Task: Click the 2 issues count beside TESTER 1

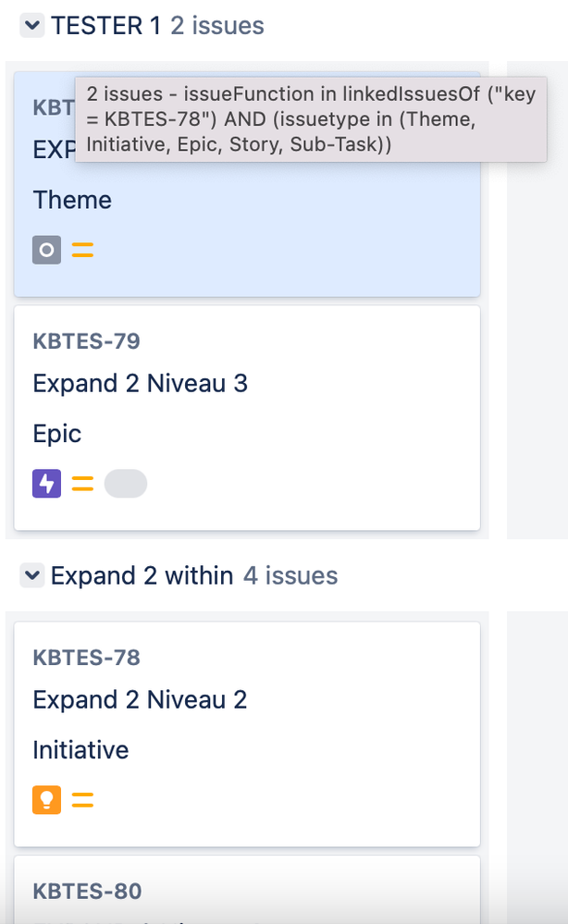Action: click(x=217, y=26)
